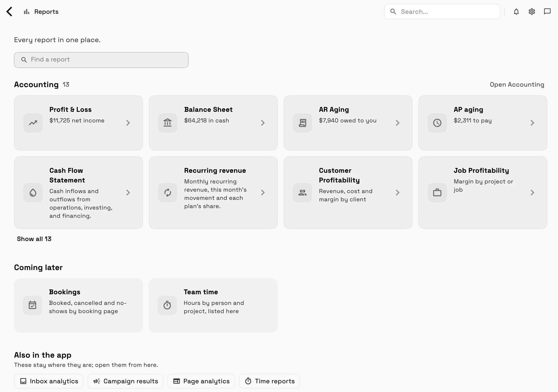Click the Bookings card title
558x392 pixels.
(x=65, y=292)
